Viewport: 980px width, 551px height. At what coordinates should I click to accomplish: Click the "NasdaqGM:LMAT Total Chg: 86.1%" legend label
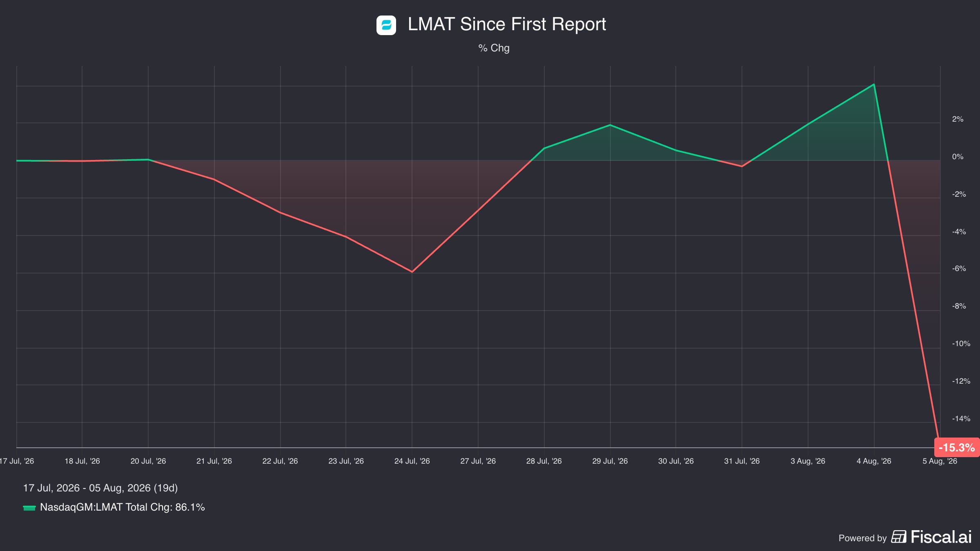(x=122, y=507)
